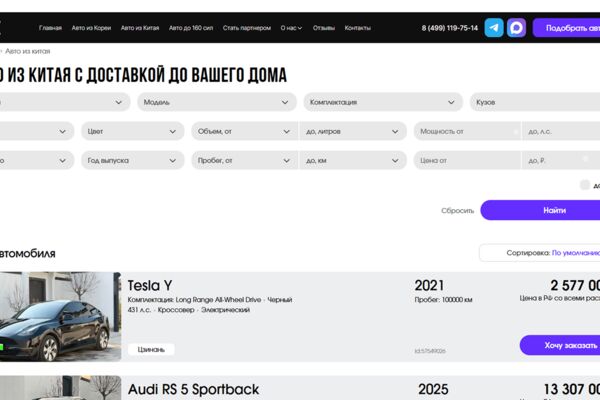Click the Подобрать авто button

coord(566,28)
